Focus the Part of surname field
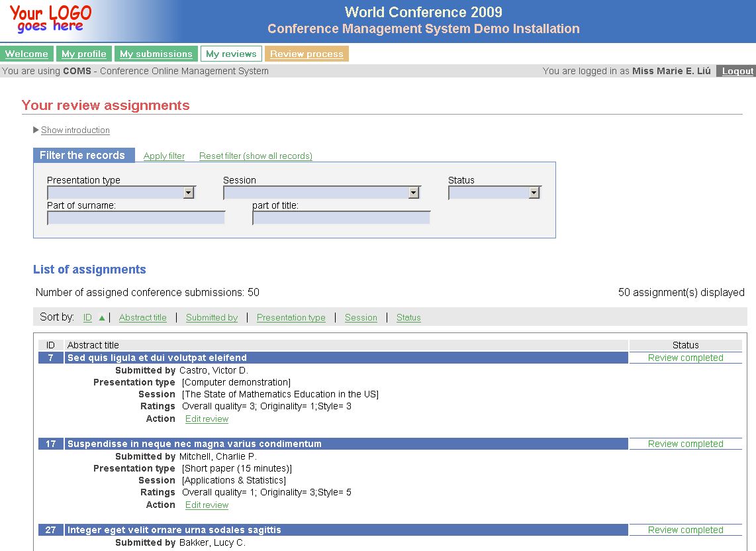The height and width of the screenshot is (551, 756). pyautogui.click(x=136, y=218)
